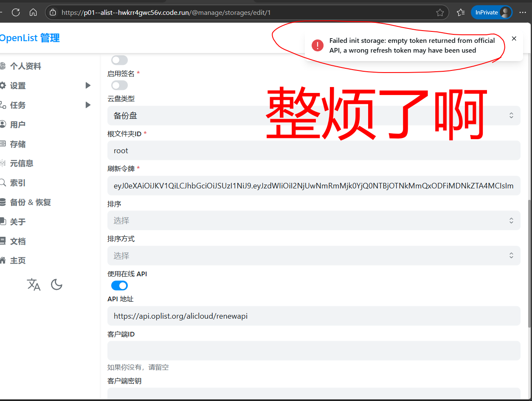Click the info icon beside 关于

pos(3,222)
